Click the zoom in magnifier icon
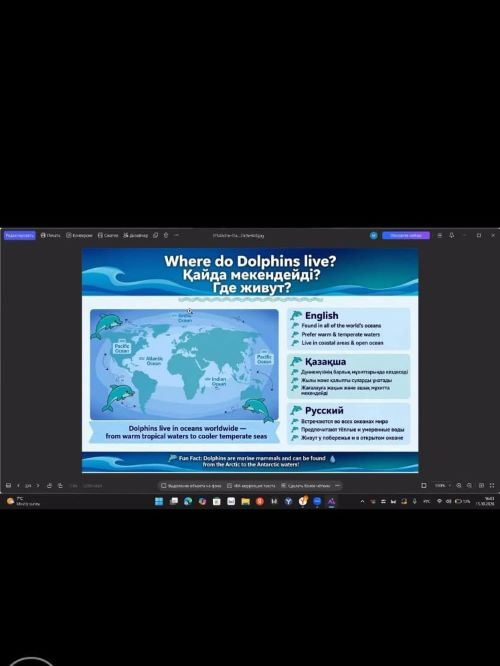Image resolution: width=500 pixels, height=666 pixels. [459, 485]
